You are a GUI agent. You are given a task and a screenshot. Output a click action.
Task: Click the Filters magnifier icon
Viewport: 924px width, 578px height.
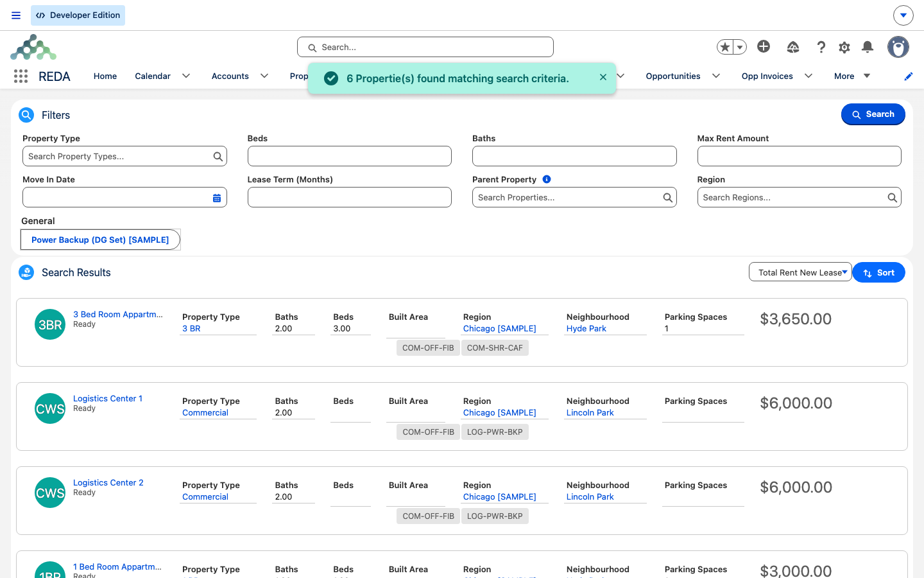pyautogui.click(x=26, y=115)
